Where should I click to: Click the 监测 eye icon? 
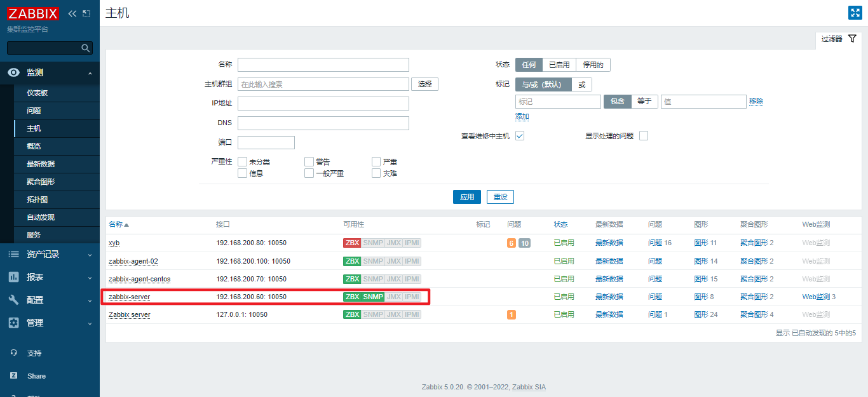(13, 73)
